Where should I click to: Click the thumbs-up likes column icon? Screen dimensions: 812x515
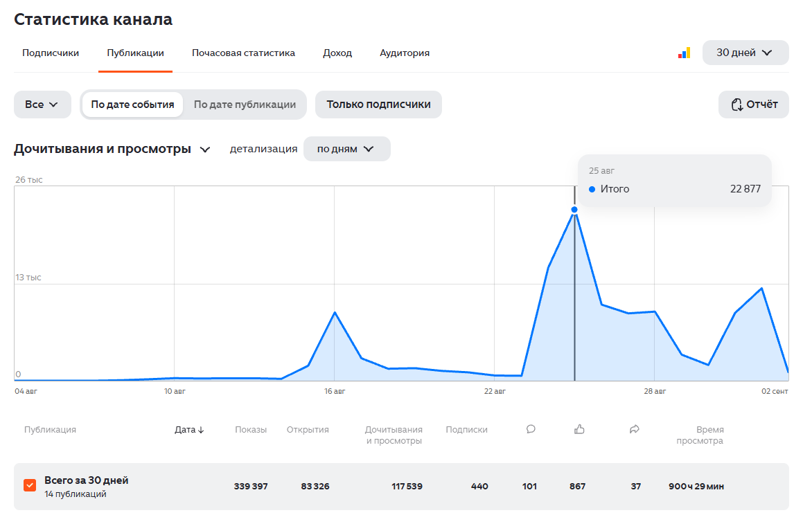click(579, 429)
